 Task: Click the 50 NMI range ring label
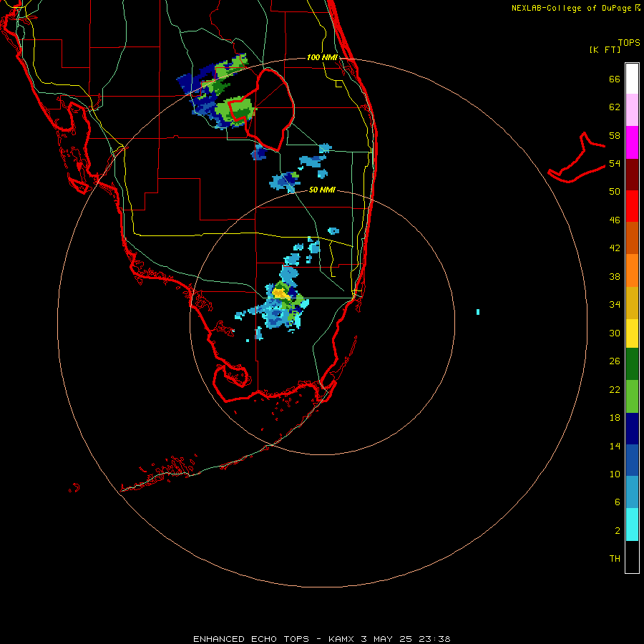[x=322, y=190]
